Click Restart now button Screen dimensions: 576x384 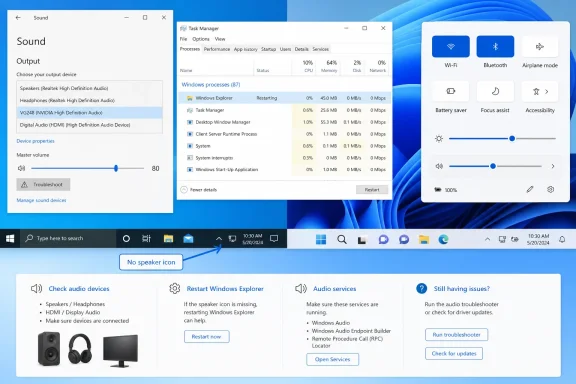pos(206,337)
